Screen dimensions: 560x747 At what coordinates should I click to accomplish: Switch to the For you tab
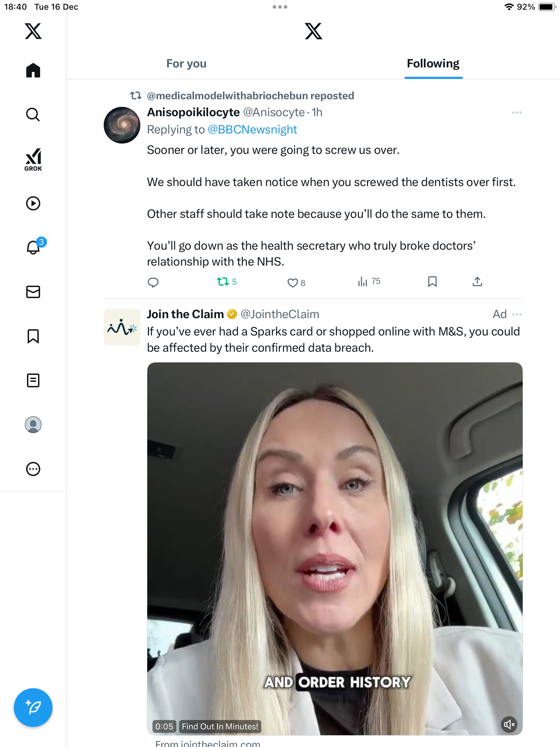click(186, 64)
